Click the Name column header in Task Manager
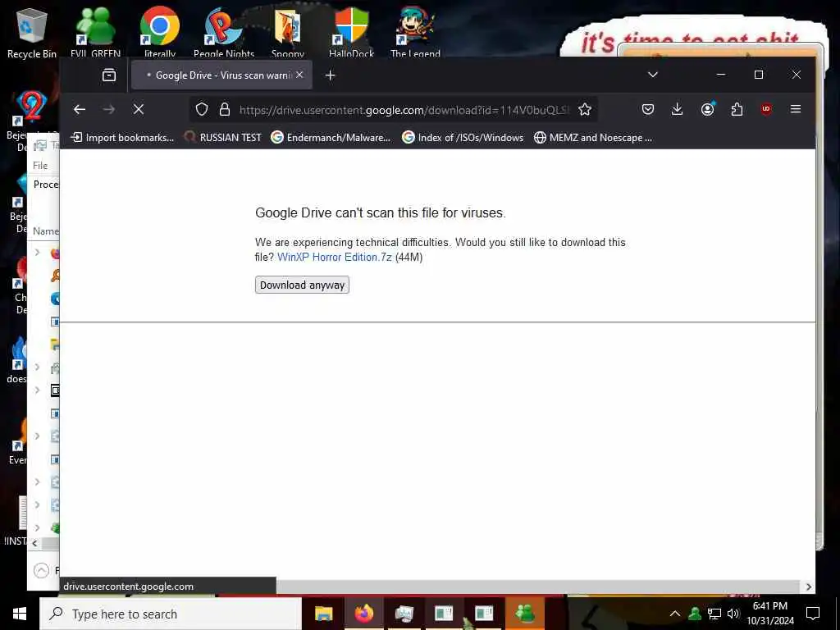 coord(46,231)
